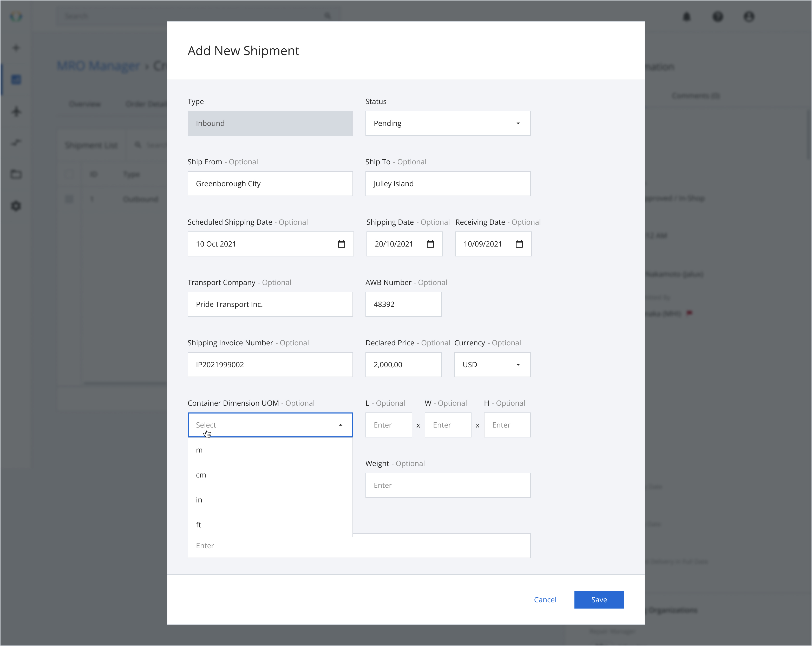Choose the 'cm' unit option
812x646 pixels.
point(270,475)
